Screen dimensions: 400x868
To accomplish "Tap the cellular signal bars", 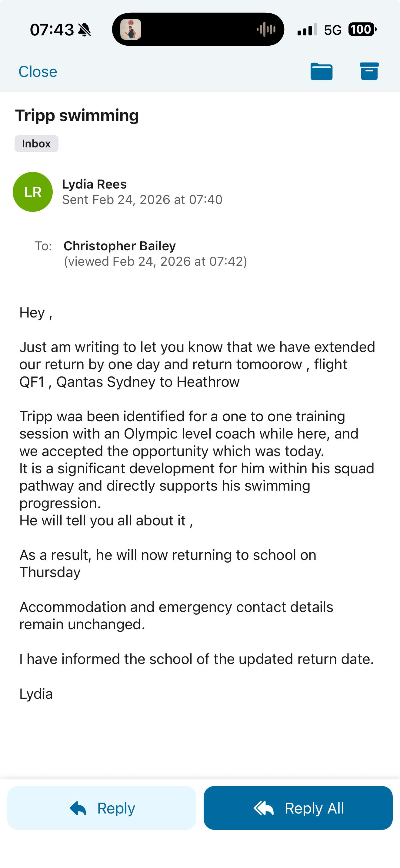I will coord(307,30).
